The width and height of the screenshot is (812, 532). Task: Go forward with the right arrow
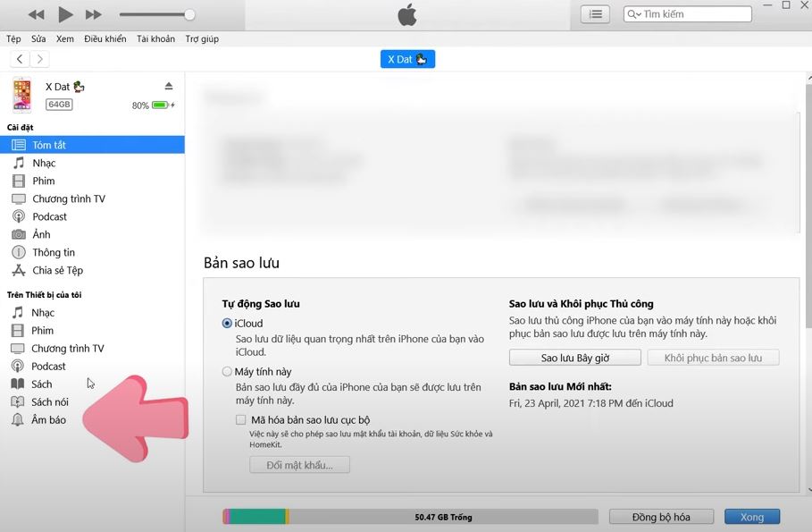(x=40, y=59)
